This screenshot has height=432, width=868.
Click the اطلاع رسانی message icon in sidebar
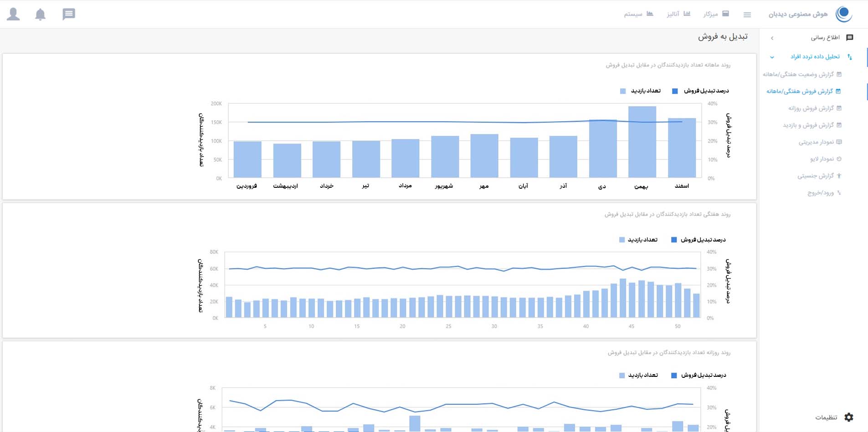click(850, 37)
